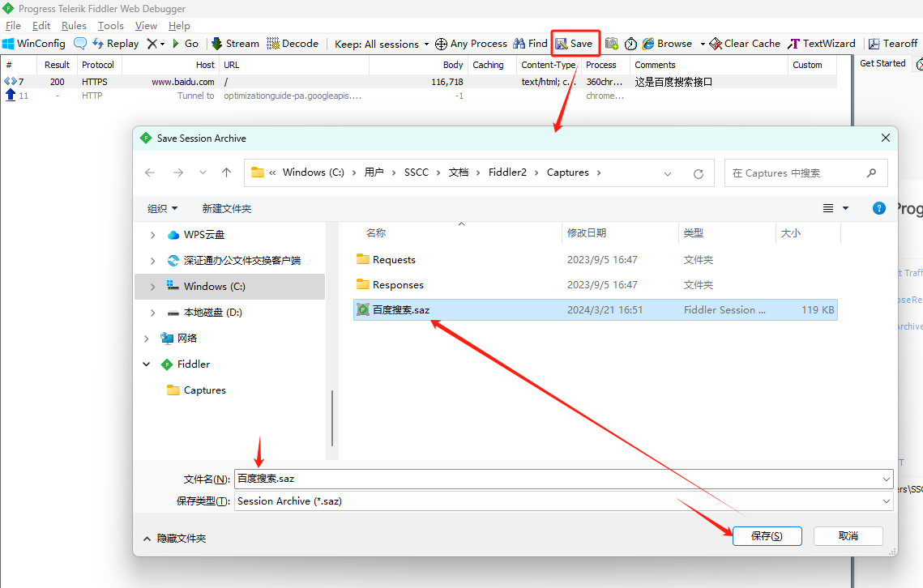The height and width of the screenshot is (588, 923).
Task: Open the Rules menu
Action: coord(74,26)
